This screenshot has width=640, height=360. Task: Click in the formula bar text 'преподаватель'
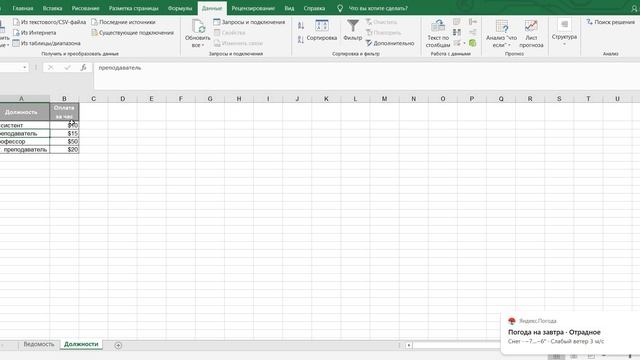(120, 68)
